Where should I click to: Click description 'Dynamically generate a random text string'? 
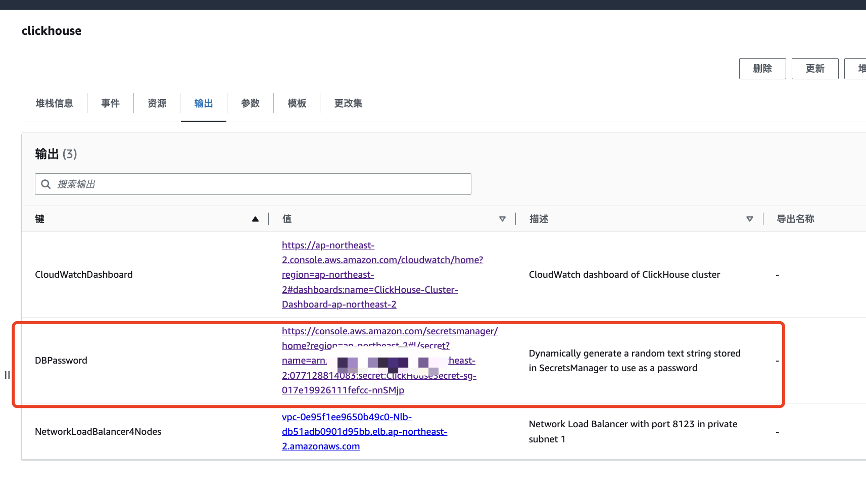(x=635, y=361)
